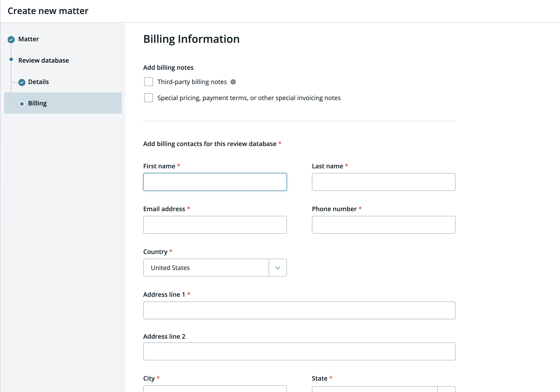Image resolution: width=560 pixels, height=392 pixels.
Task: Go to the Matter step
Action: coord(29,39)
